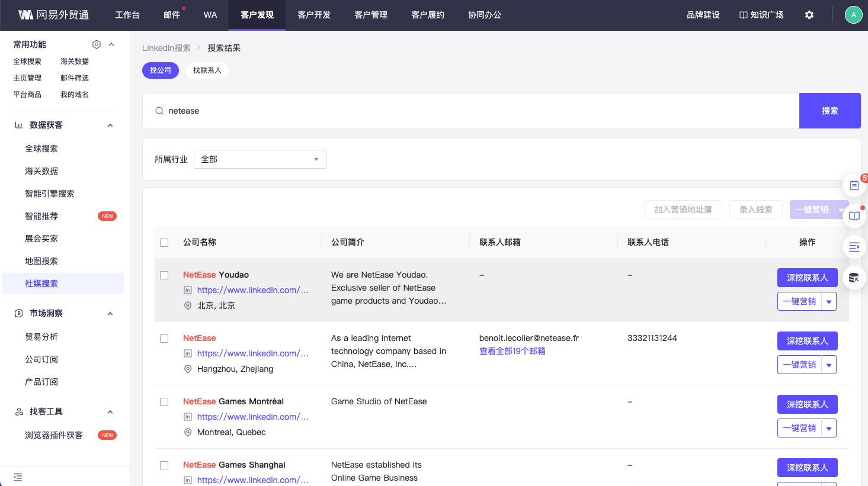Switch to 工作台 top menu
Viewport: 868px width, 486px height.
pyautogui.click(x=127, y=15)
